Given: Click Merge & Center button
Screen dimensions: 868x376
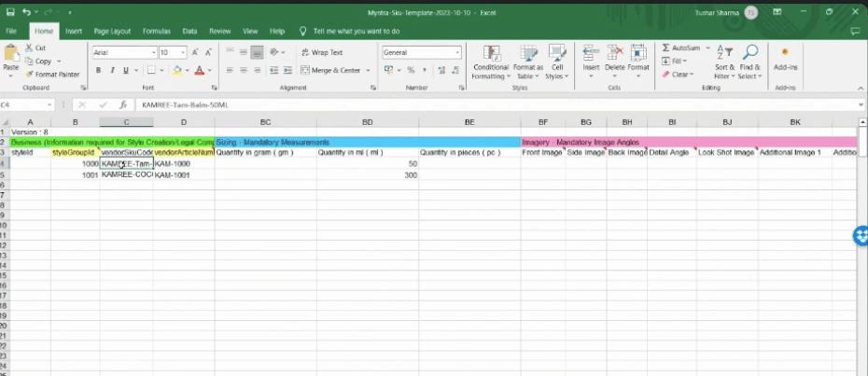Looking at the screenshot, I should (330, 70).
